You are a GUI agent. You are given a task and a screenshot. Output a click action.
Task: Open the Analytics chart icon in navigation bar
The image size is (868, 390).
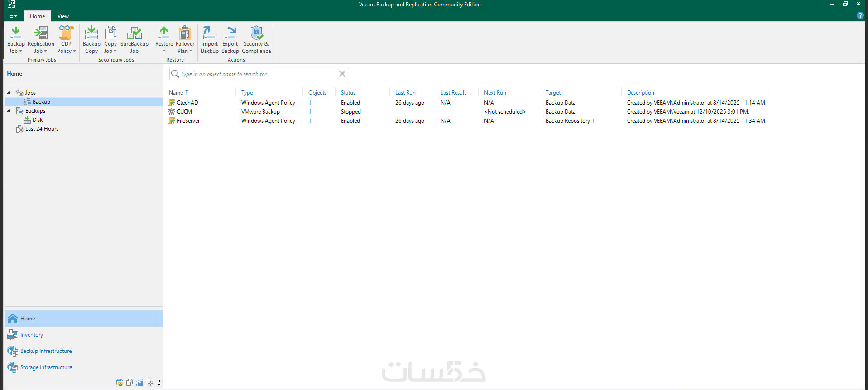point(139,382)
